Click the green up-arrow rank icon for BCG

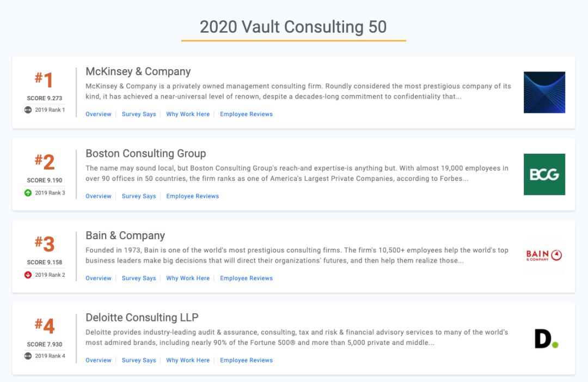point(28,193)
